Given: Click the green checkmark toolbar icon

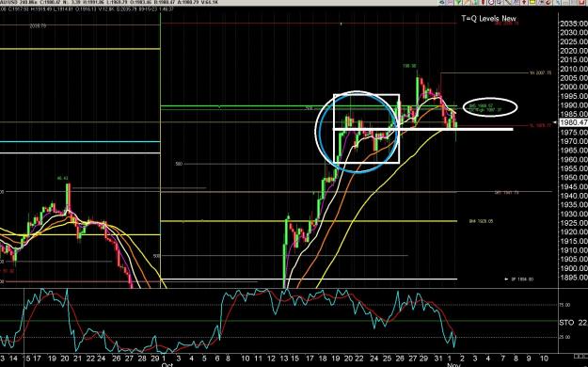Looking at the screenshot, I should click(458, 3).
